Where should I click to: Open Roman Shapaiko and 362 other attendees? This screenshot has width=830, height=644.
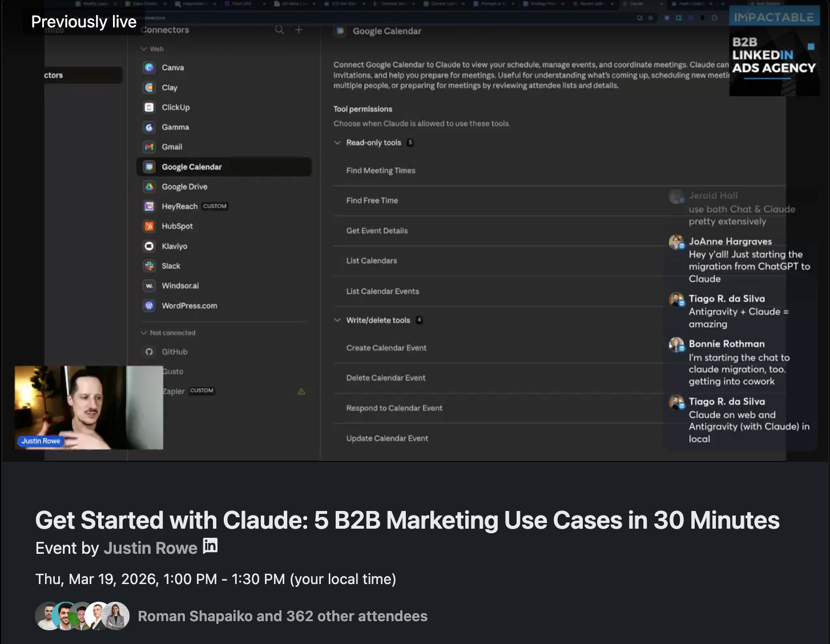tap(283, 617)
